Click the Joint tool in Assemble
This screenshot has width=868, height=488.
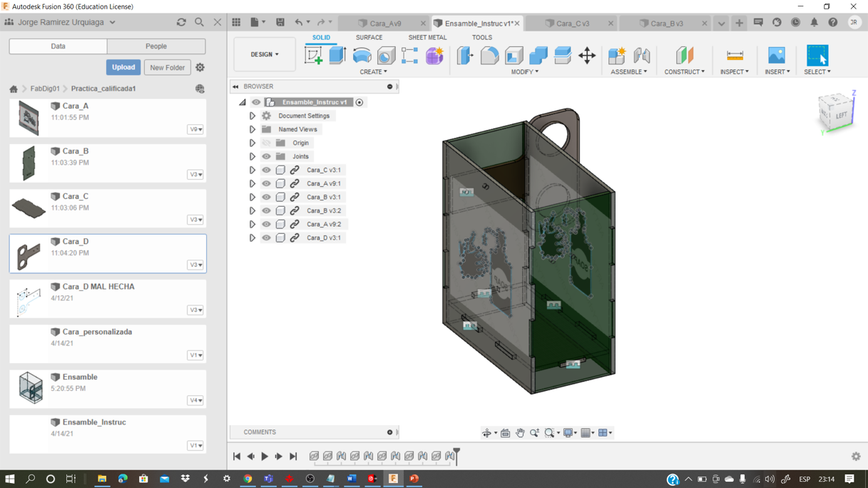641,56
